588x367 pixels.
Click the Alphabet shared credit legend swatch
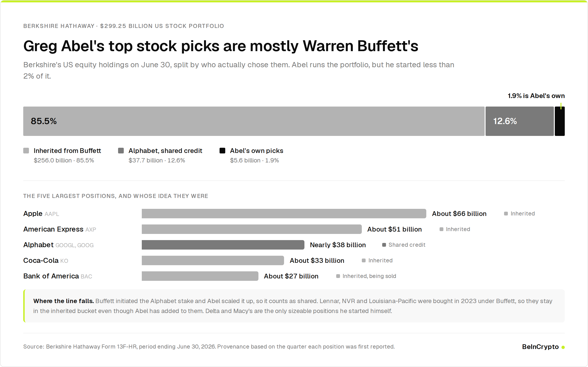[121, 151]
